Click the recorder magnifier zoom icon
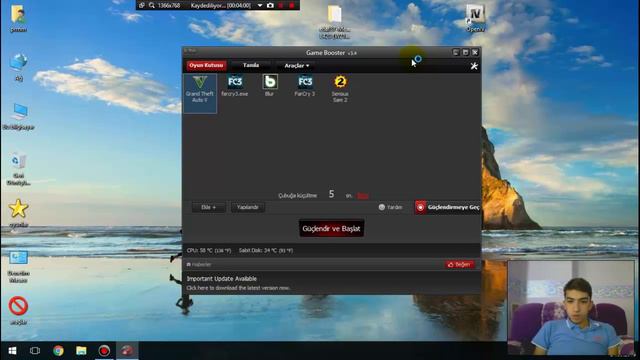This screenshot has width=640, height=360. (152, 5)
